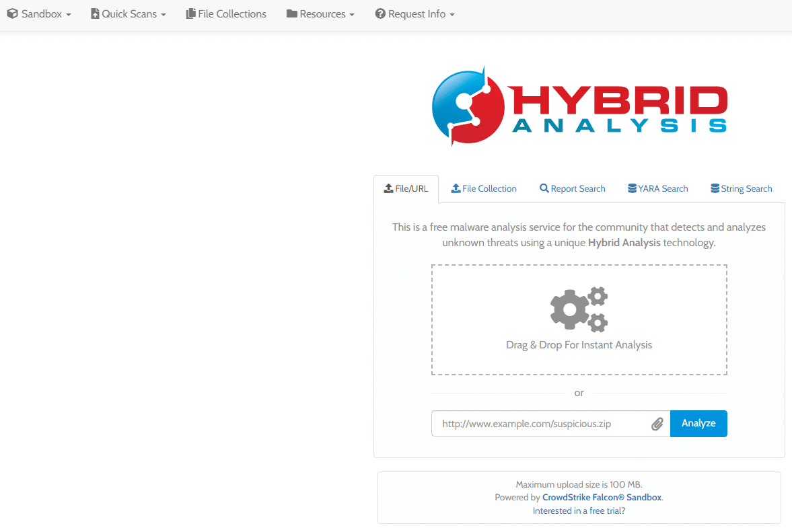Click the Drag & Drop upload area
This screenshot has height=532, width=792.
click(579, 319)
